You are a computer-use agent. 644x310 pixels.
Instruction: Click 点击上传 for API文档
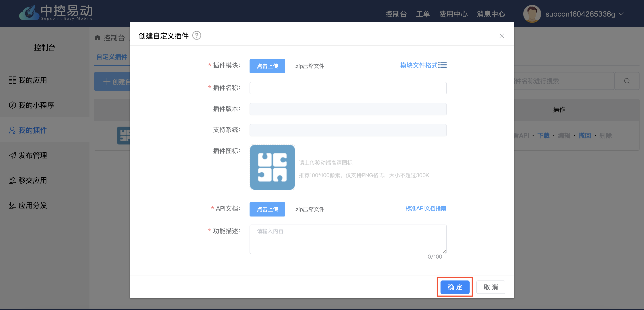[x=267, y=209]
